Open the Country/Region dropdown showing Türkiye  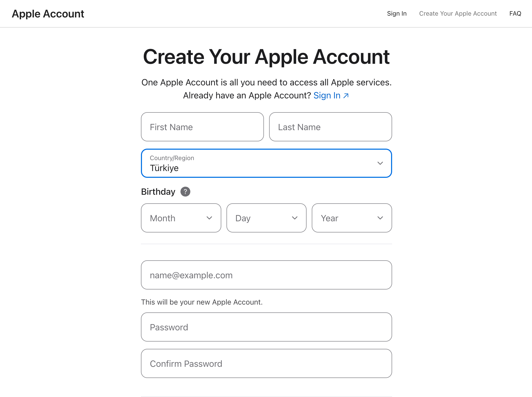(260, 163)
